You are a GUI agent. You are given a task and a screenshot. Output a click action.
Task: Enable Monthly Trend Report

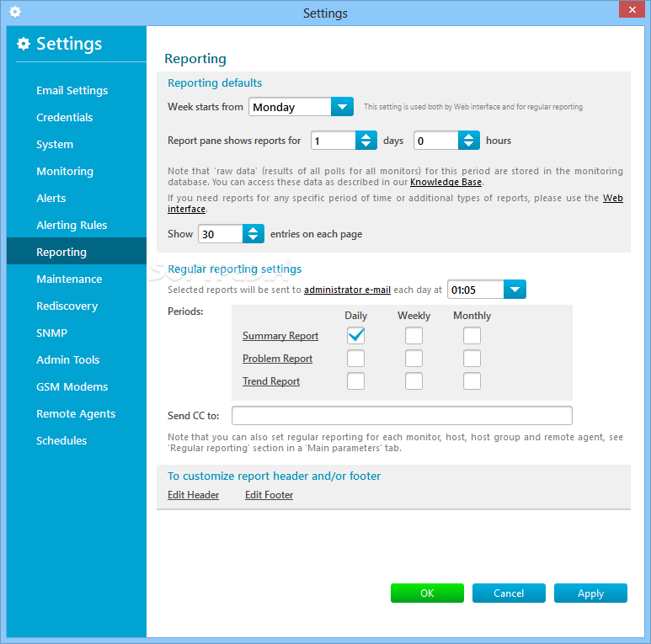pos(472,381)
